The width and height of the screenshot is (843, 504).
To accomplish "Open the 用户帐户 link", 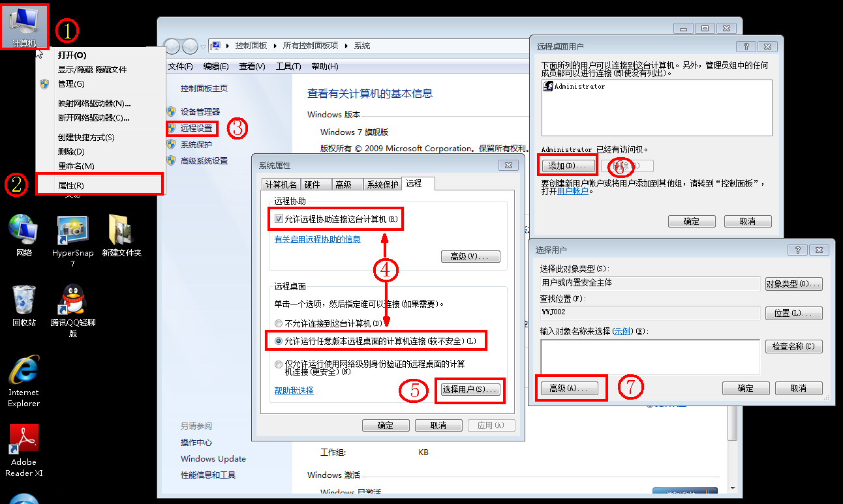I will (x=572, y=192).
